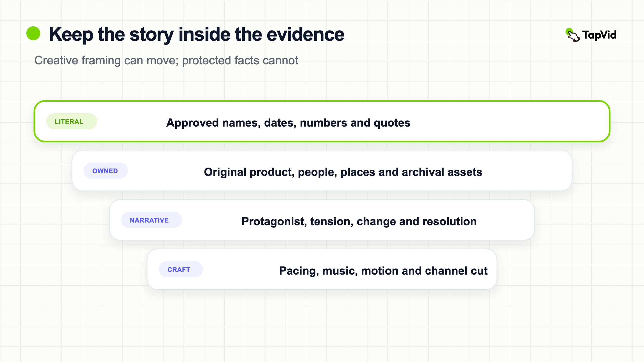Select the LITERAL tag pill
Image resolution: width=644 pixels, height=362 pixels.
[x=71, y=121]
